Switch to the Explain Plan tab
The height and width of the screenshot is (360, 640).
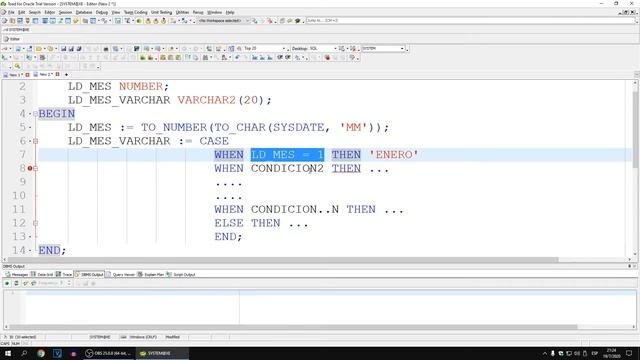(151, 274)
